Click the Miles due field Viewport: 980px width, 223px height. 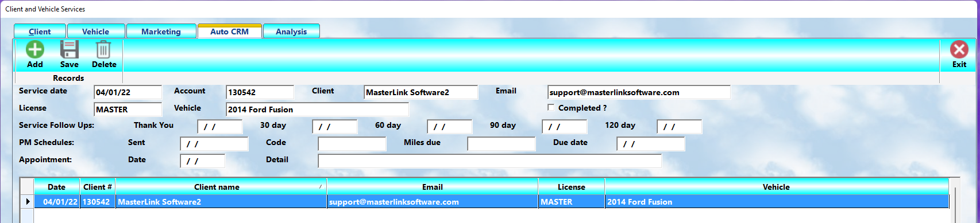point(501,144)
